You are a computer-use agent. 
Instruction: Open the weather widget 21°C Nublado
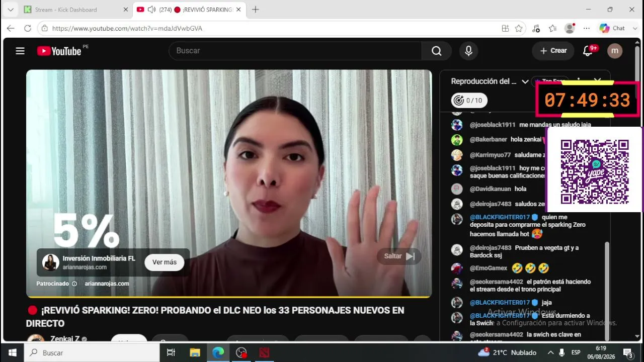(507, 353)
